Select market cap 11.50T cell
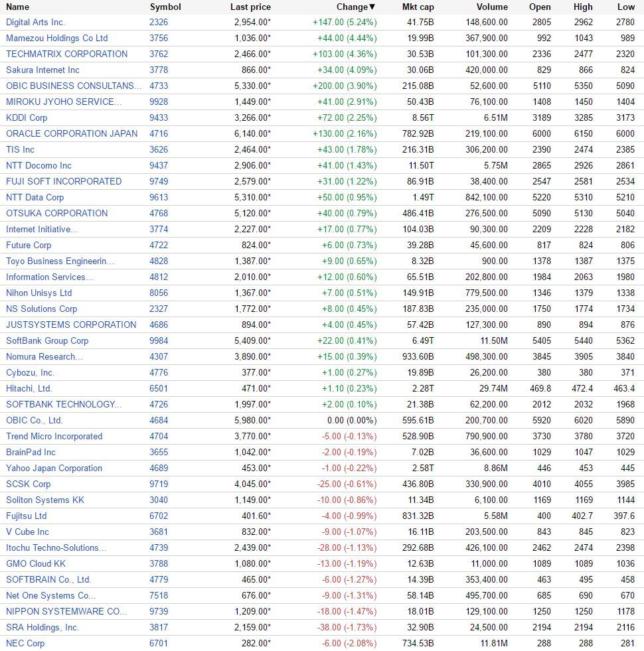Viewport: 644px width, 651px height. click(x=422, y=165)
